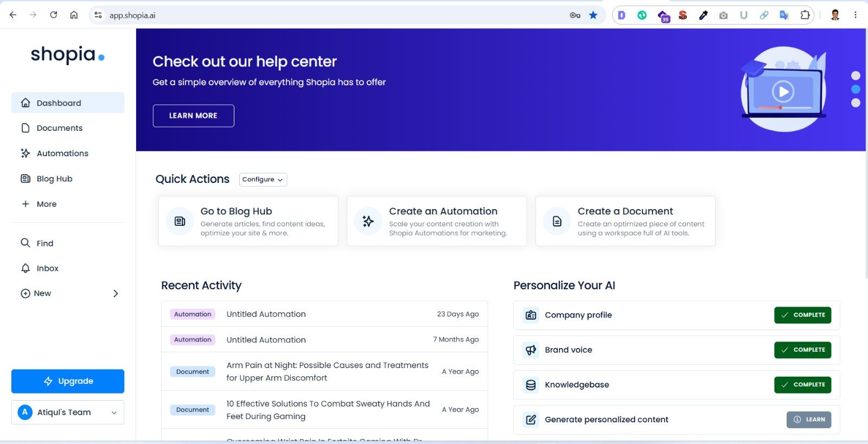
Task: Click the Create a Document card
Action: pyautogui.click(x=626, y=221)
